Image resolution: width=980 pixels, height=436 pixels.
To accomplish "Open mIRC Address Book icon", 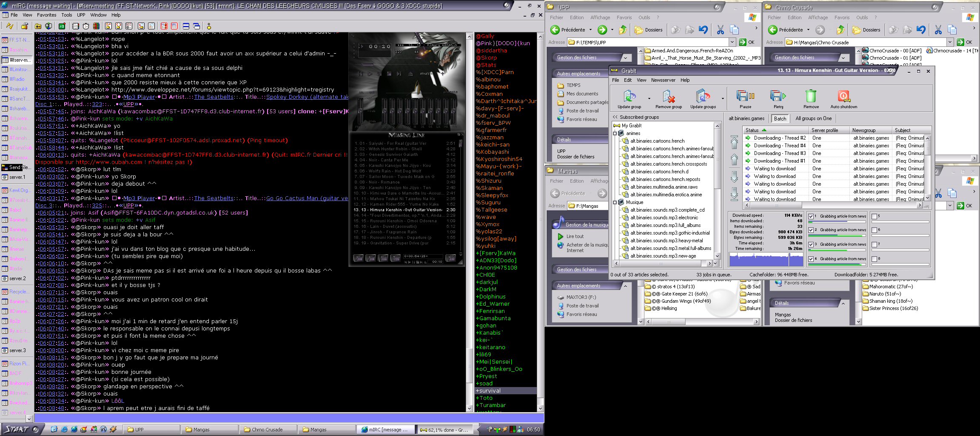I will pyautogui.click(x=76, y=26).
